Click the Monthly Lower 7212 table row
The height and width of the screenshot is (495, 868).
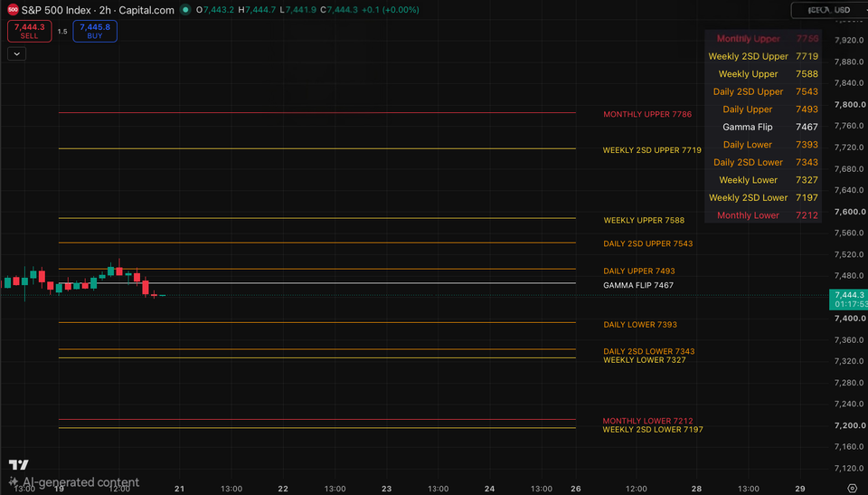(763, 215)
